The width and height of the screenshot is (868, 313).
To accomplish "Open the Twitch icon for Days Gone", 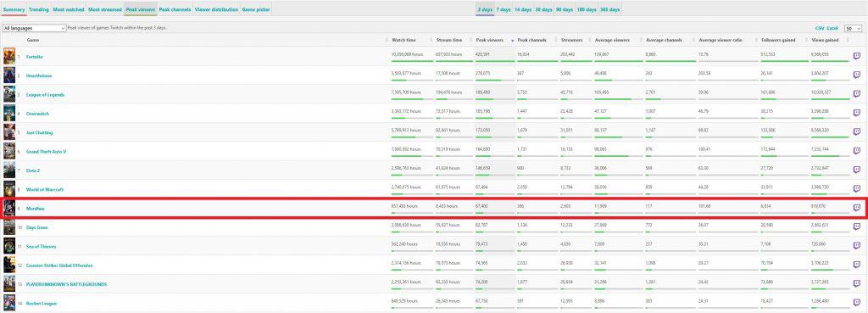I will point(856,226).
